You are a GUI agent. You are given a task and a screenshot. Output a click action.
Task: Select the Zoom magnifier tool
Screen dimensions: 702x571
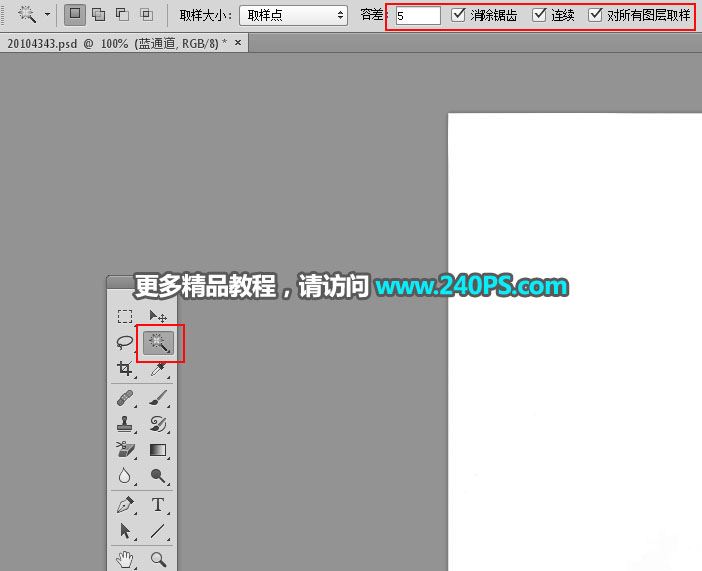point(158,559)
